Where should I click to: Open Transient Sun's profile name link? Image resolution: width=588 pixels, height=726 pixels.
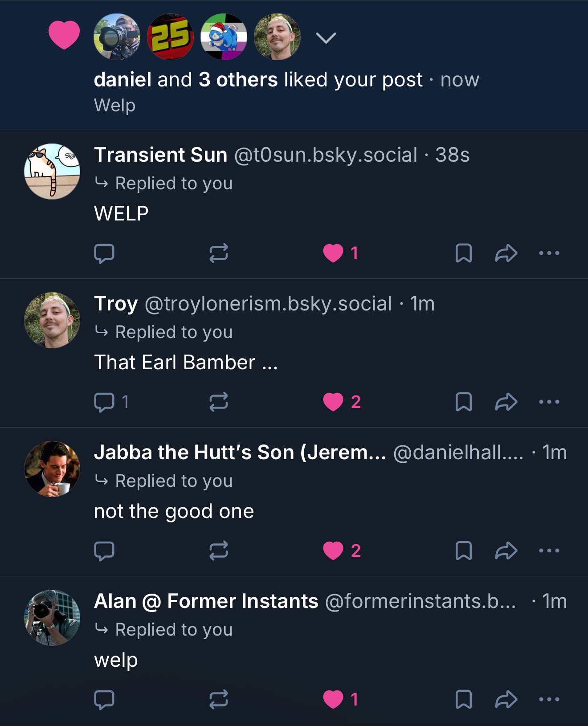pos(160,155)
